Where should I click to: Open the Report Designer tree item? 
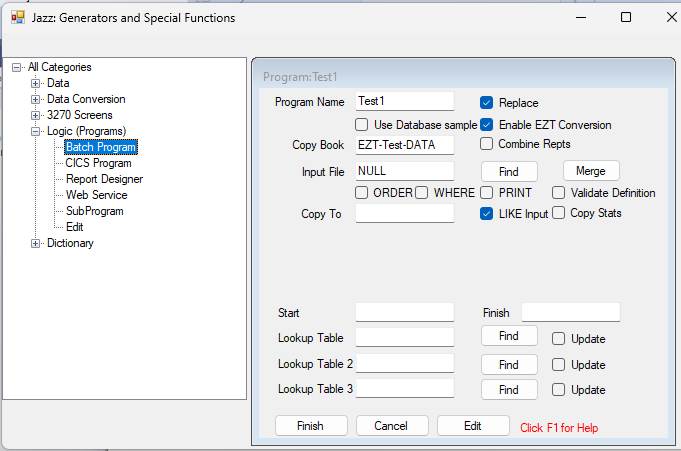(104, 179)
